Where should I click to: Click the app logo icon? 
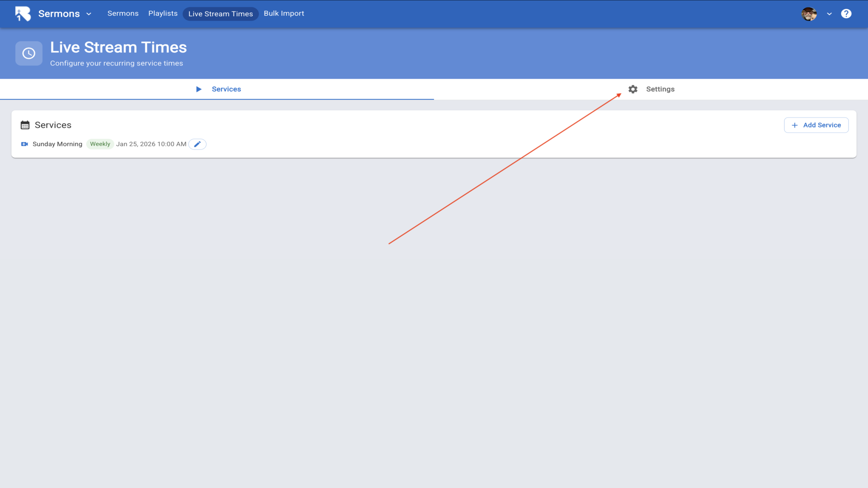pos(23,14)
